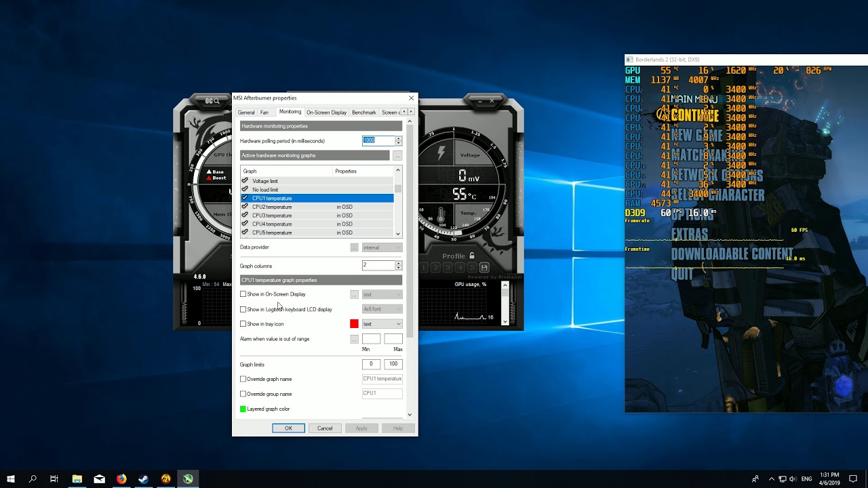Viewport: 868px width, 488px height.
Task: Click the ellipsis beside Active hardware monitoring graphs
Action: [397, 156]
